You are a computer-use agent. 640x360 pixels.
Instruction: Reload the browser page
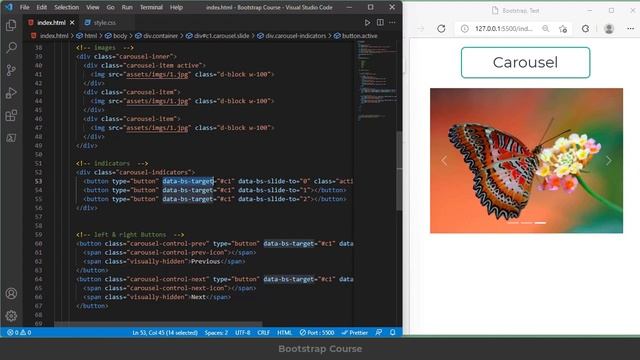(441, 29)
